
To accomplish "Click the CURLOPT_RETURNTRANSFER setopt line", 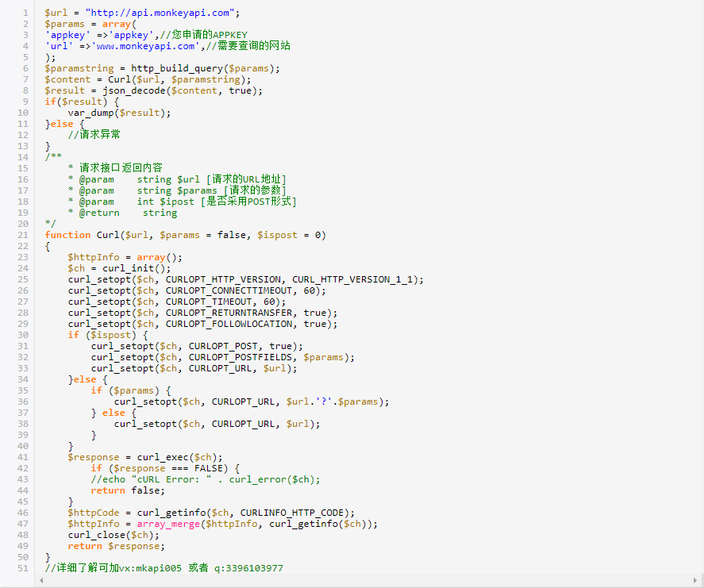I will coord(202,313).
